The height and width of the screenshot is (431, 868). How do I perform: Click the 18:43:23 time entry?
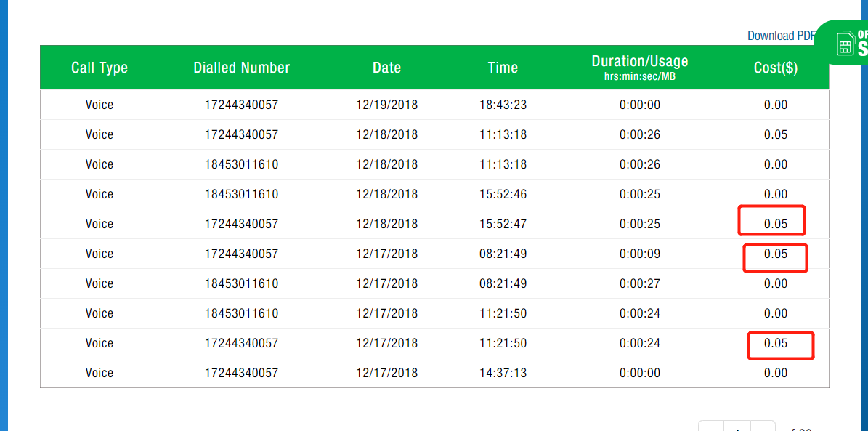[x=503, y=105]
